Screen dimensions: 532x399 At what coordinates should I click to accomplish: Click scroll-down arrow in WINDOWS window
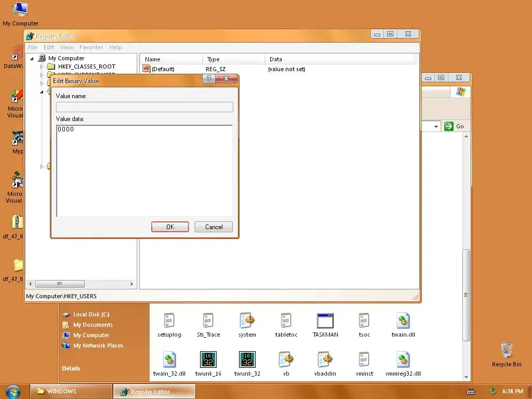466,377
